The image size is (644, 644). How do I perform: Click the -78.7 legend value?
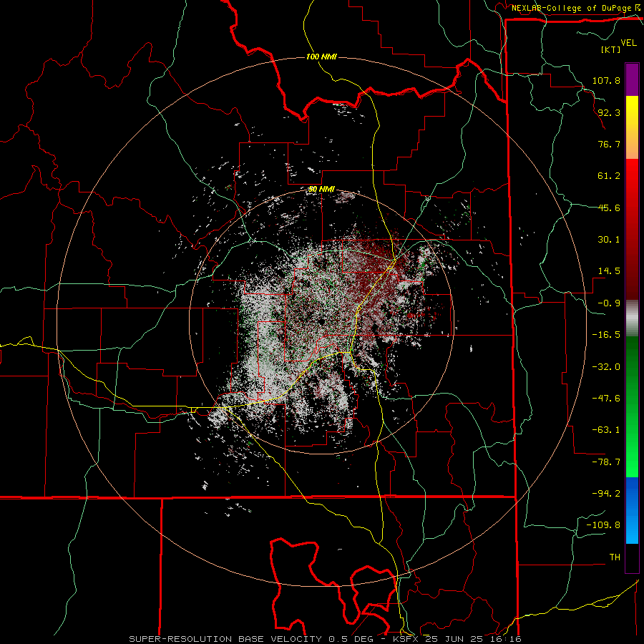point(606,462)
